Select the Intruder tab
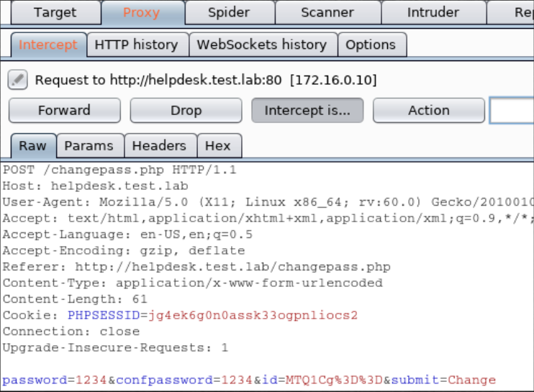 tap(433, 12)
